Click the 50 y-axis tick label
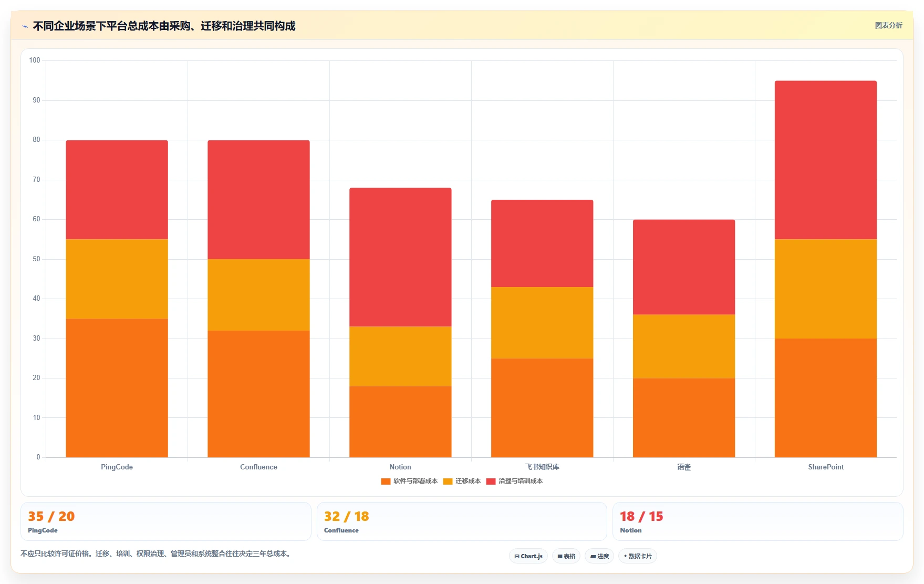Viewport: 924px width, 584px height. pyautogui.click(x=36, y=259)
